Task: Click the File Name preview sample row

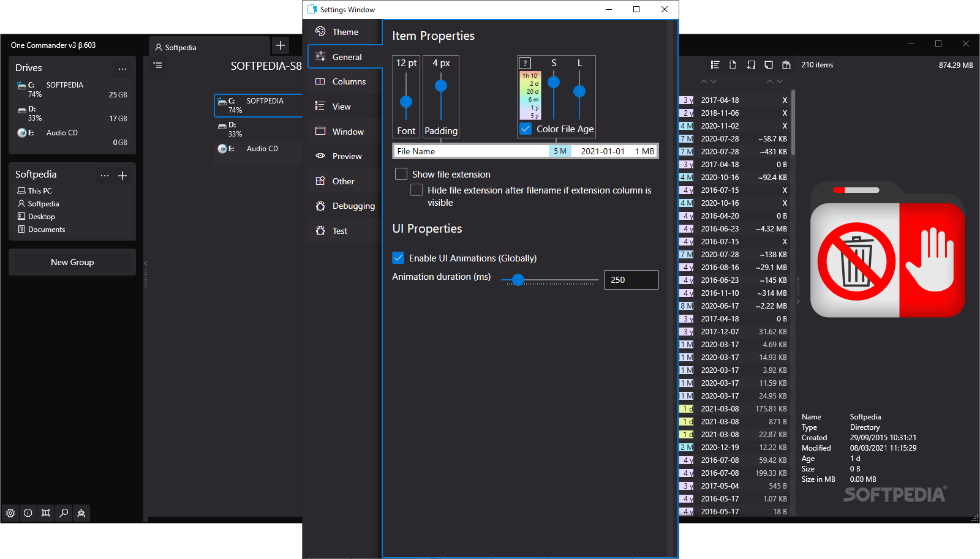Action: point(526,151)
